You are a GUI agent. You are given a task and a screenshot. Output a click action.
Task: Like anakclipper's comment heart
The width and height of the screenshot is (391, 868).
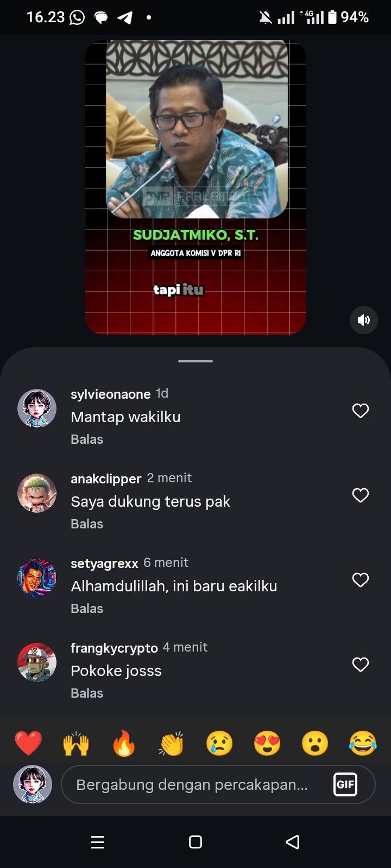(x=361, y=495)
